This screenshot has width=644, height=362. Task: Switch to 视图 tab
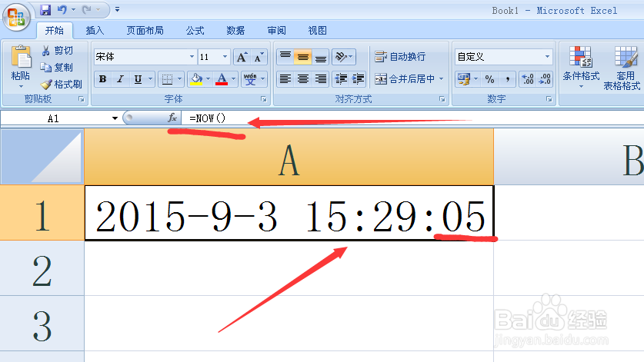pos(318,31)
